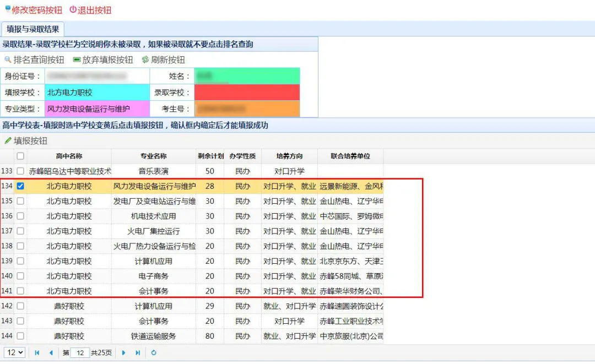Click 中芯国际、罗姆微电 partner cell
Screen dimensions: 595x364
(x=350, y=216)
